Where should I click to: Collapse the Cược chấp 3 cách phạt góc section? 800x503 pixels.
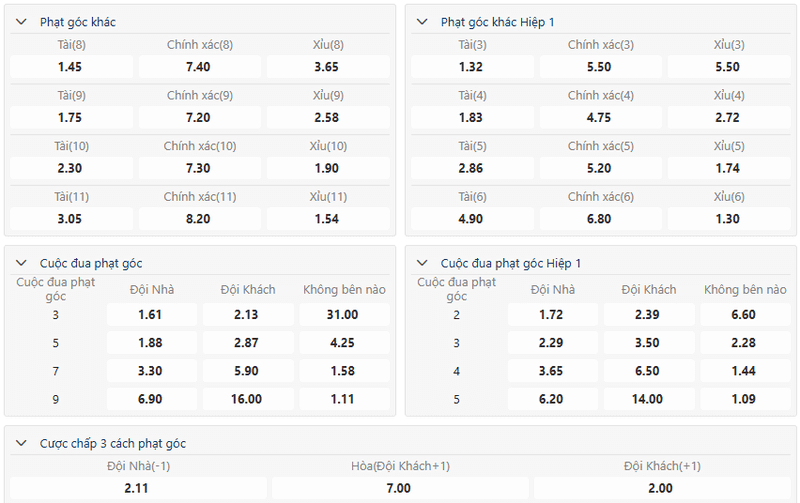[22, 443]
